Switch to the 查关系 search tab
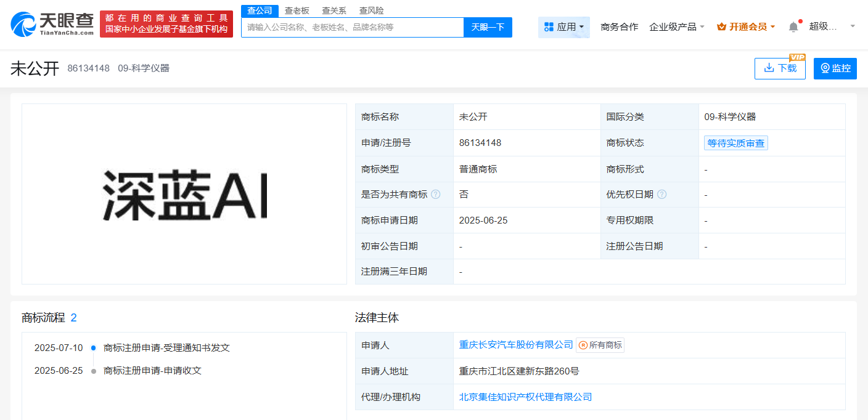Image resolution: width=868 pixels, height=420 pixels. [334, 10]
